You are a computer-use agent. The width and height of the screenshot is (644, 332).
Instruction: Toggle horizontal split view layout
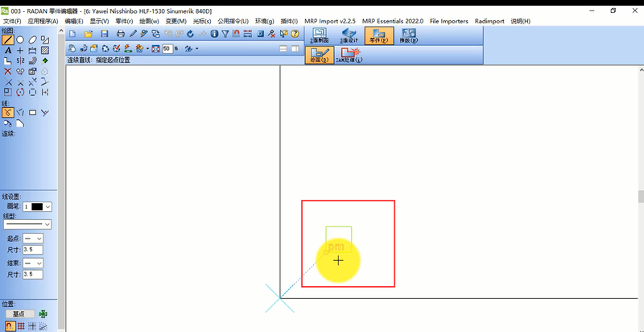pyautogui.click(x=283, y=48)
